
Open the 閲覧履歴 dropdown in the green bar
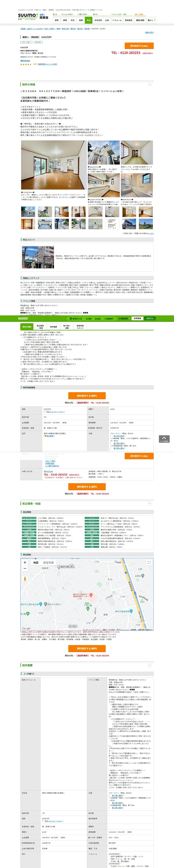pyautogui.click(x=124, y=318)
